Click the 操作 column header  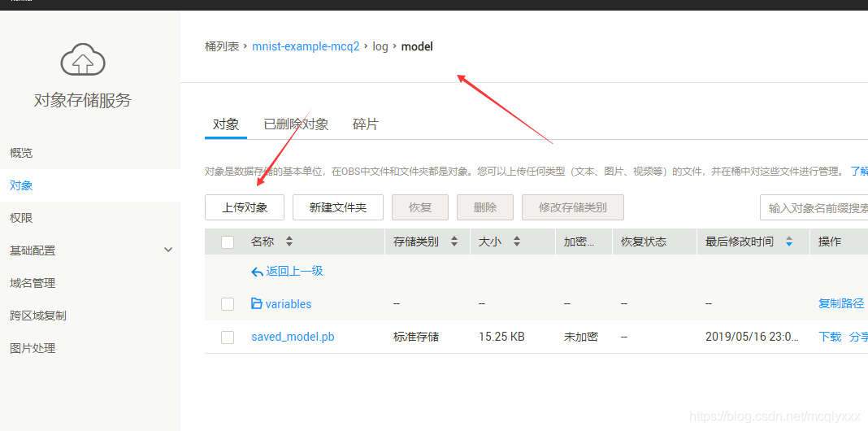pyautogui.click(x=830, y=242)
